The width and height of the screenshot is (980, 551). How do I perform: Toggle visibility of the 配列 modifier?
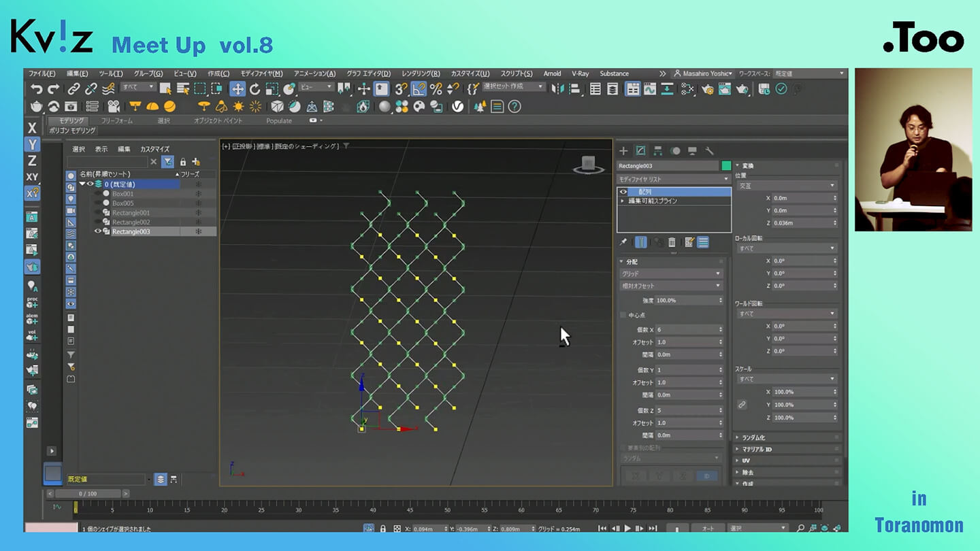(623, 193)
